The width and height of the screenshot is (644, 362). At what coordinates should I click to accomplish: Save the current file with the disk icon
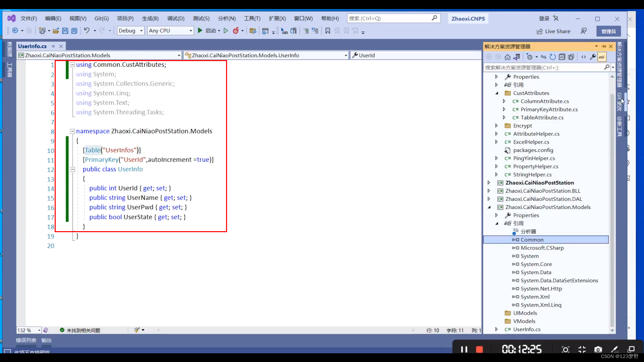65,31
